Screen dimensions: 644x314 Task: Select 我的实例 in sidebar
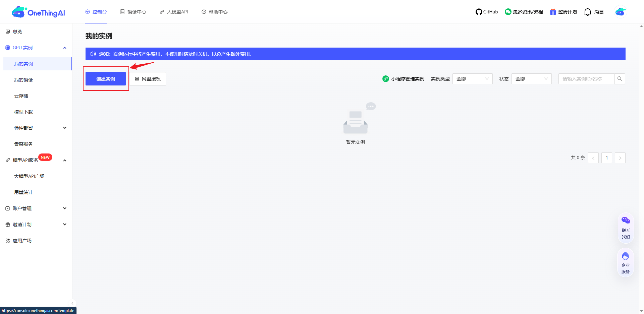pyautogui.click(x=38, y=64)
